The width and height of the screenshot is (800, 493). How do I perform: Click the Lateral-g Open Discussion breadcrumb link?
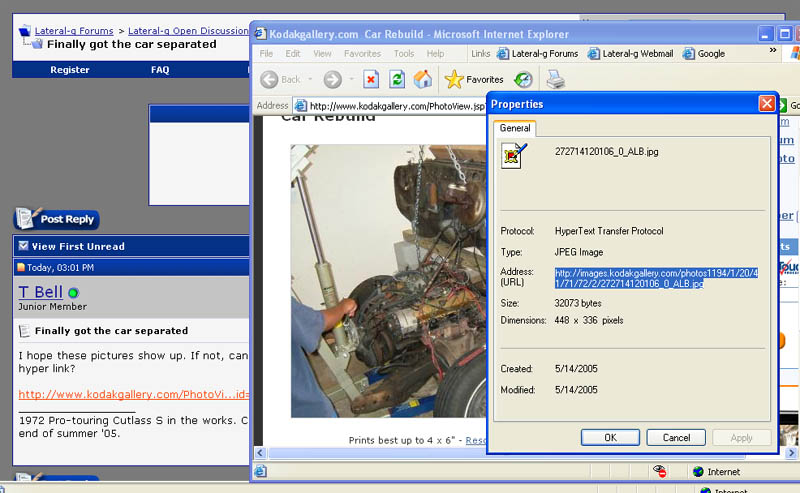tap(188, 31)
